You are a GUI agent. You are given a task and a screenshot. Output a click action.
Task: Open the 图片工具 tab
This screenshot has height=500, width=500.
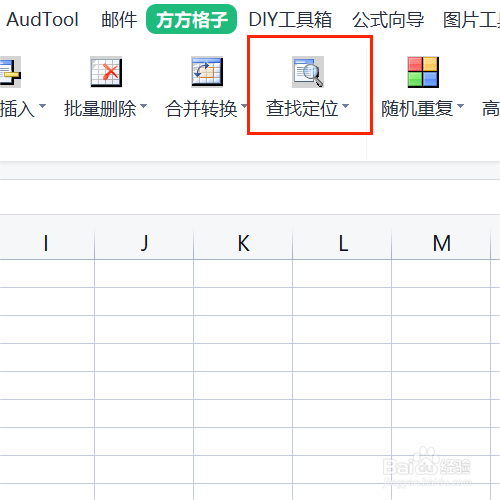pos(471,19)
